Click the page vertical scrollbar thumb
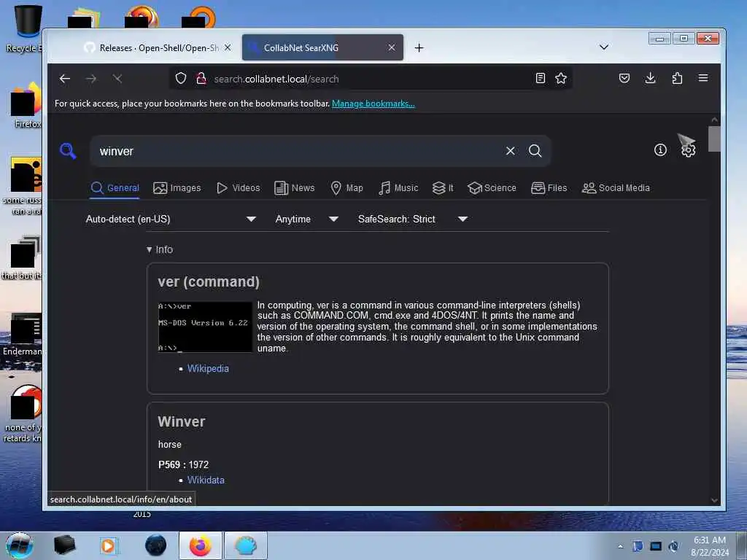Viewport: 747px width, 560px height. [714, 139]
